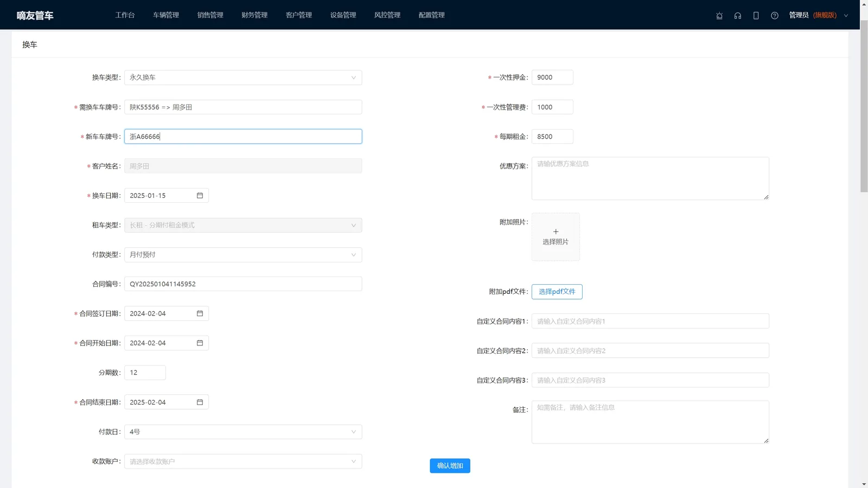Image resolution: width=868 pixels, height=488 pixels.
Task: Open the 设备管理 menu
Action: click(343, 15)
